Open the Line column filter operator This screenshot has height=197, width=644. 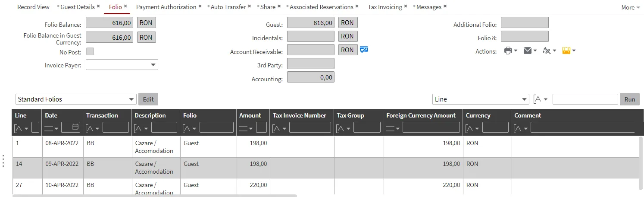[22, 128]
